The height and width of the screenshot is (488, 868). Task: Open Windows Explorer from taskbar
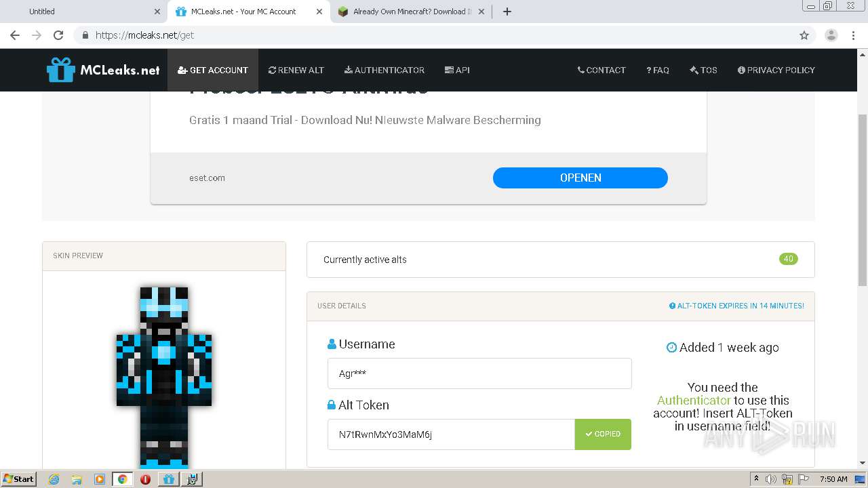pyautogui.click(x=77, y=479)
